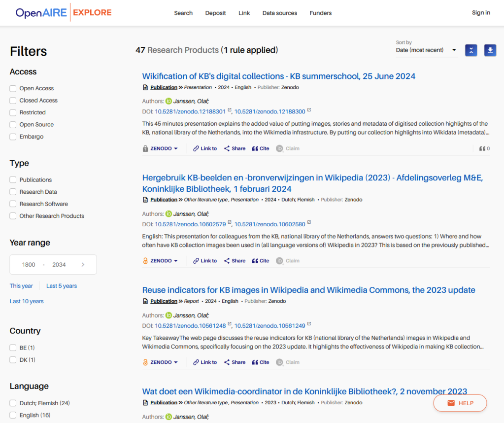
Task: Check the Open Access filter
Action: (13, 88)
